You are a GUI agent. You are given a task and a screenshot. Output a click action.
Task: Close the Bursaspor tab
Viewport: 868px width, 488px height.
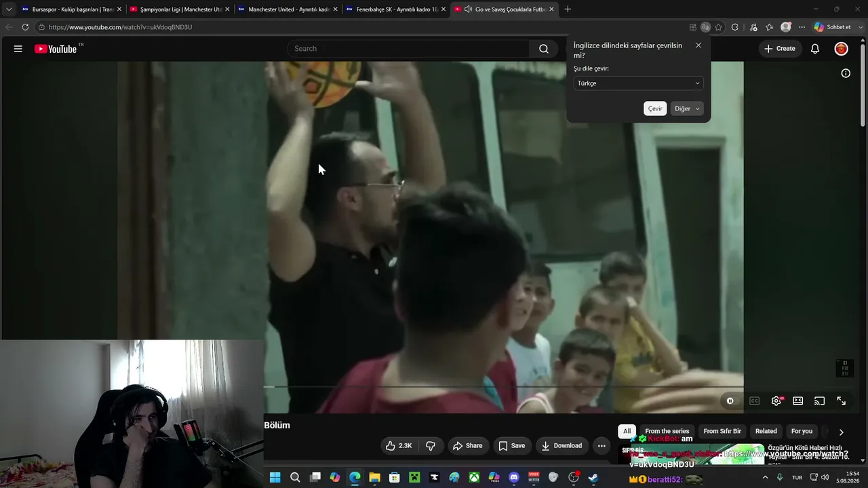tap(119, 9)
